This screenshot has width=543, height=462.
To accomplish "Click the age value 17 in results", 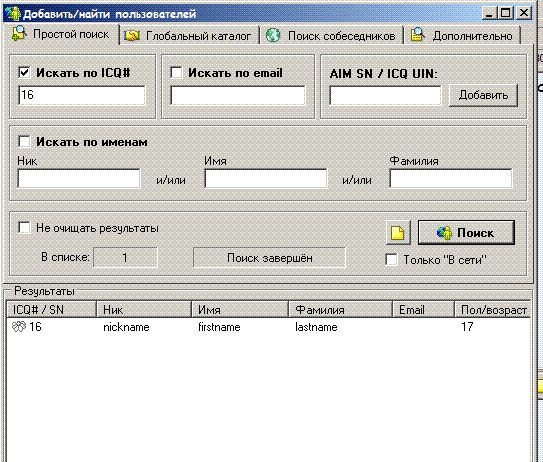I will pos(467,327).
